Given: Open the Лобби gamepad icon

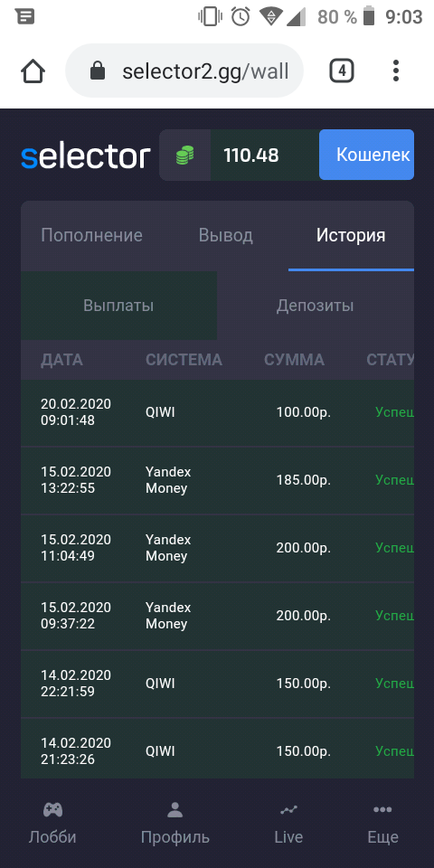Looking at the screenshot, I should pos(52,810).
